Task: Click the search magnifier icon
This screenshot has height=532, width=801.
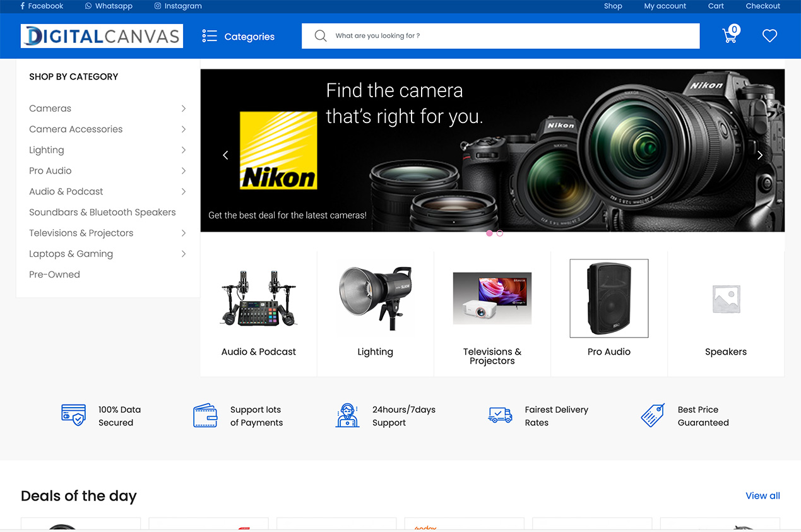Action: tap(321, 36)
